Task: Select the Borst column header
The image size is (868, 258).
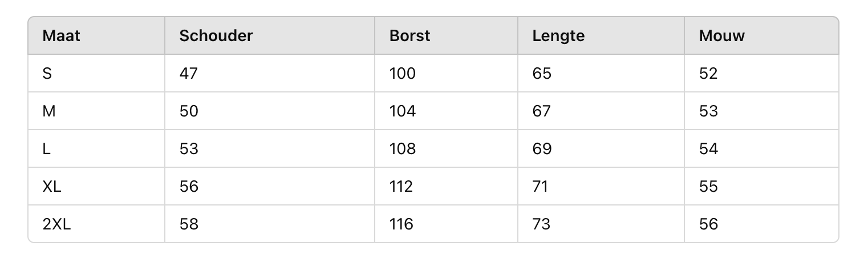Action: pos(409,36)
